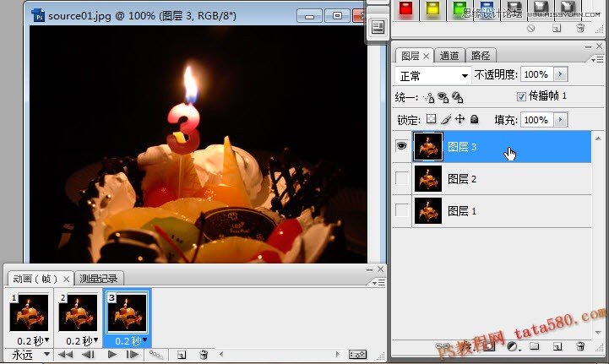This screenshot has width=609, height=364.
Task: Play the frame animation
Action: 112,355
